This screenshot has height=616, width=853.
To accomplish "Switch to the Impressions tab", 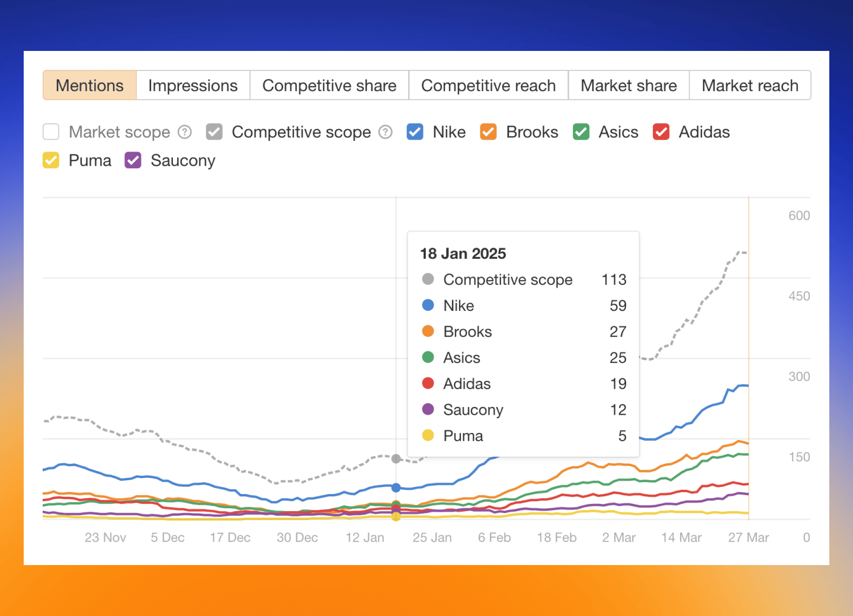I will click(x=193, y=85).
